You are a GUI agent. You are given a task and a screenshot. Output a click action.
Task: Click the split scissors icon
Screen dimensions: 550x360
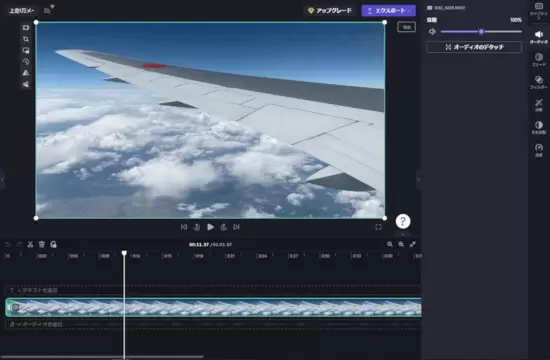point(30,244)
